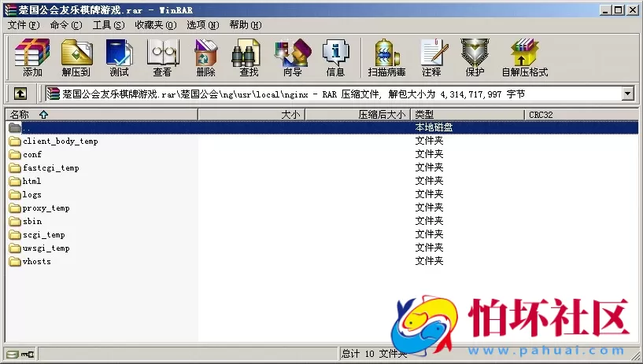Sort by the 大小 column header
This screenshot has width=643, height=364.
pyautogui.click(x=251, y=115)
